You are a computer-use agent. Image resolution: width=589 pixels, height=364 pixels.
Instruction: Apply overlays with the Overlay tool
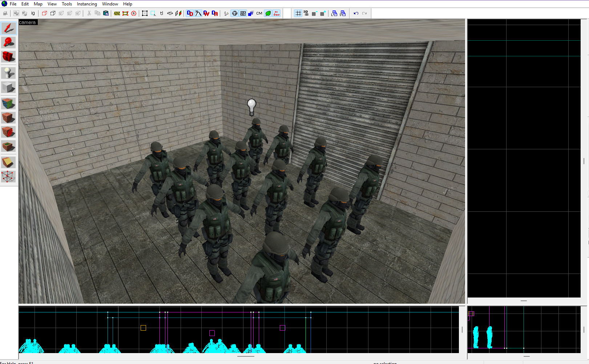tap(8, 147)
